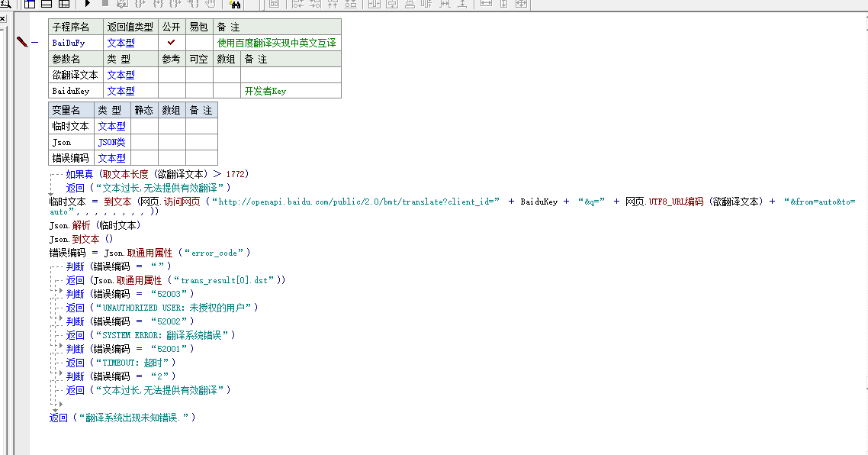Viewport: 868px width, 455px height.
Task: Click the red pen marker in margin
Action: pos(21,41)
